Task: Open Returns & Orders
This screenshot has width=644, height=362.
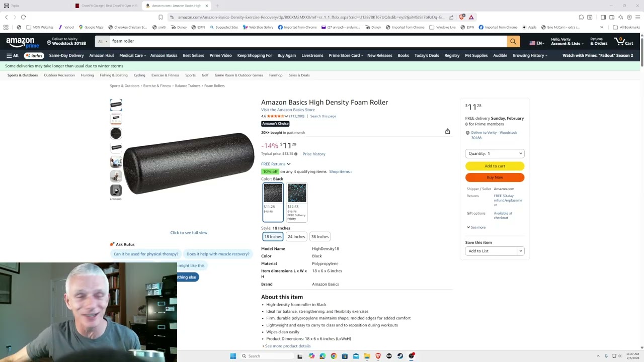Action: 599,41
